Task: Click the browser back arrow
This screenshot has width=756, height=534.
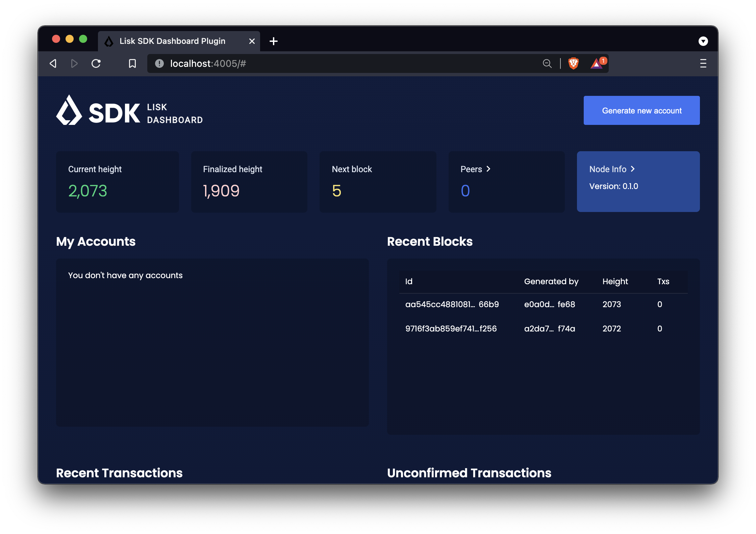Action: pyautogui.click(x=53, y=63)
